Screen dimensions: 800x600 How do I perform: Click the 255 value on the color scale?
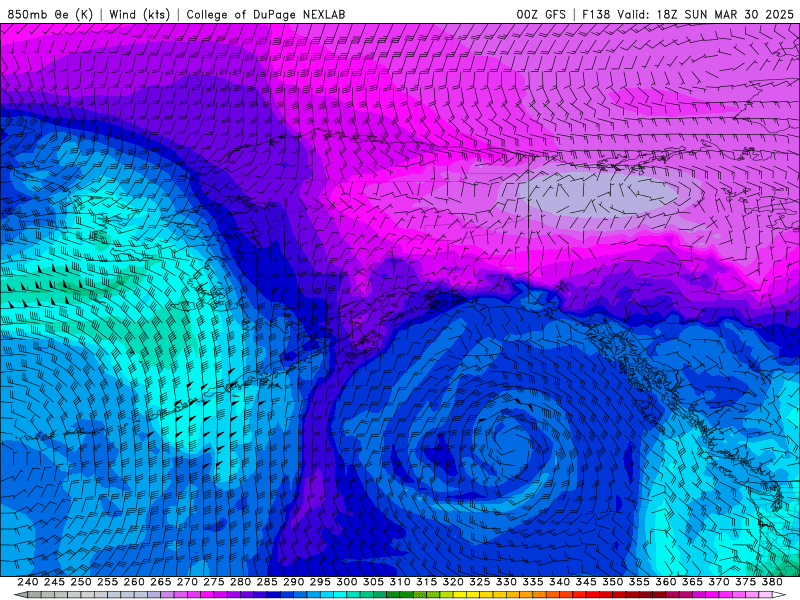107,582
